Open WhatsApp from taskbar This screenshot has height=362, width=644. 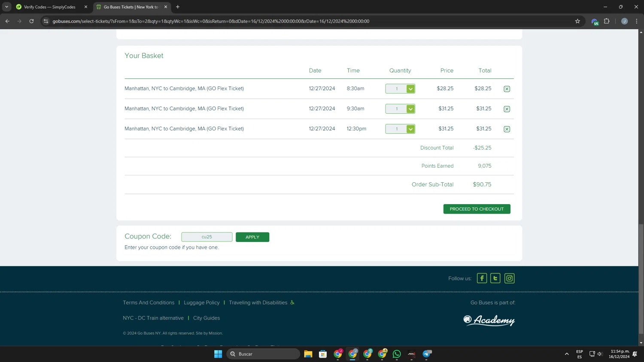(397, 354)
